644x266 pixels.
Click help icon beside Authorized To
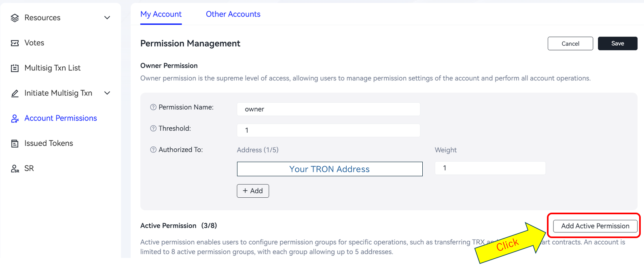point(153,150)
